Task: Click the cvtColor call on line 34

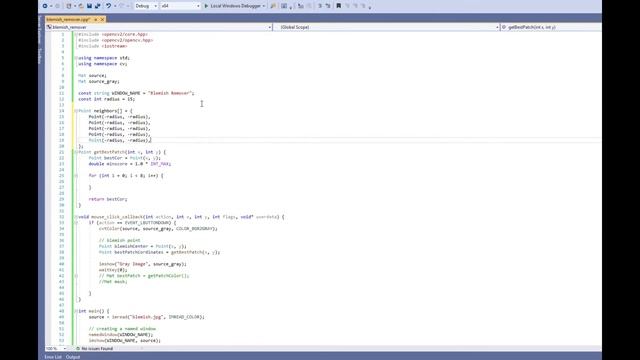Action: pos(158,229)
